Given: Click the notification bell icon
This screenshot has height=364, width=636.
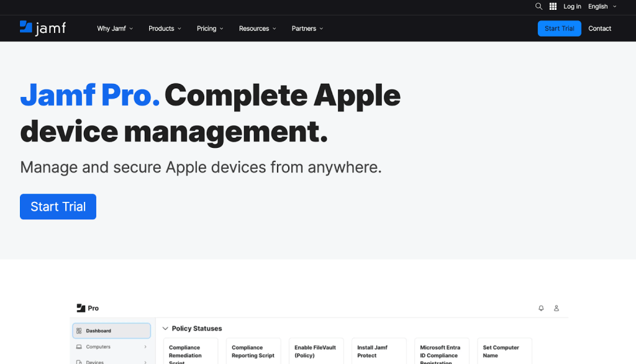Looking at the screenshot, I should 541,308.
